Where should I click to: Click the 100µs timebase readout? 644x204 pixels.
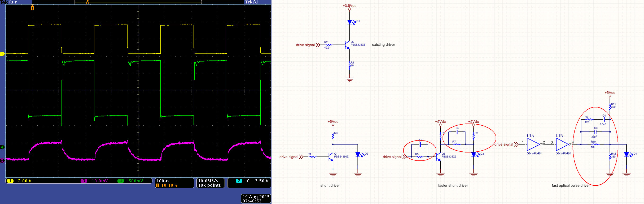163,181
